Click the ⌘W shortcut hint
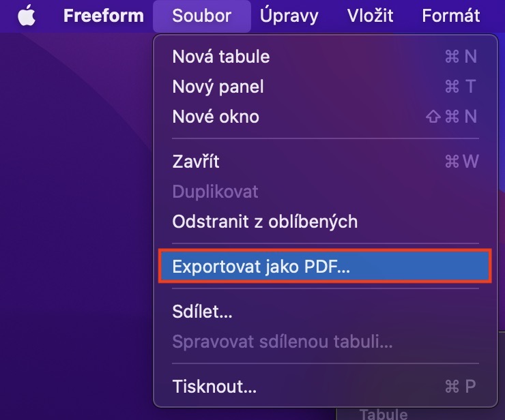 (x=461, y=162)
